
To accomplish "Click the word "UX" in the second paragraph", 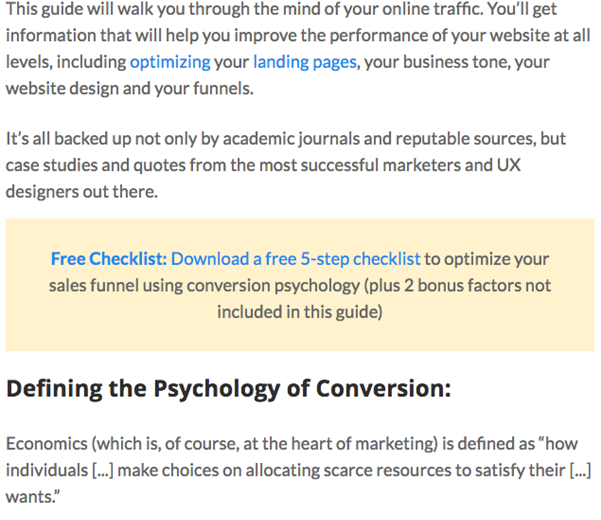I will [x=509, y=165].
